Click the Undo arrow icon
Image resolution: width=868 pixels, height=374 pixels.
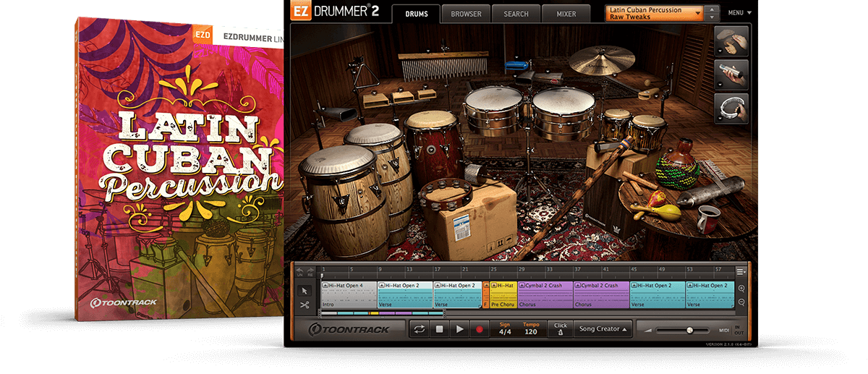click(300, 272)
